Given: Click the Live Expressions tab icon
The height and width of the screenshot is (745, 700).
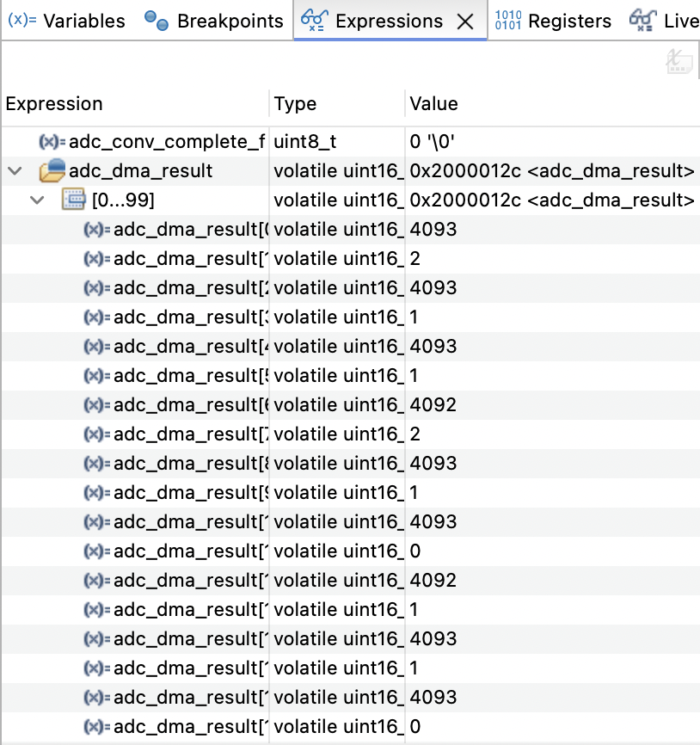Looking at the screenshot, I should coord(641,21).
